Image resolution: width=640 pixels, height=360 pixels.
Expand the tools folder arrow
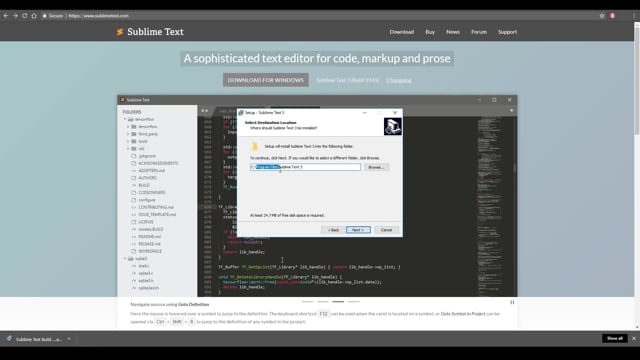click(x=128, y=141)
